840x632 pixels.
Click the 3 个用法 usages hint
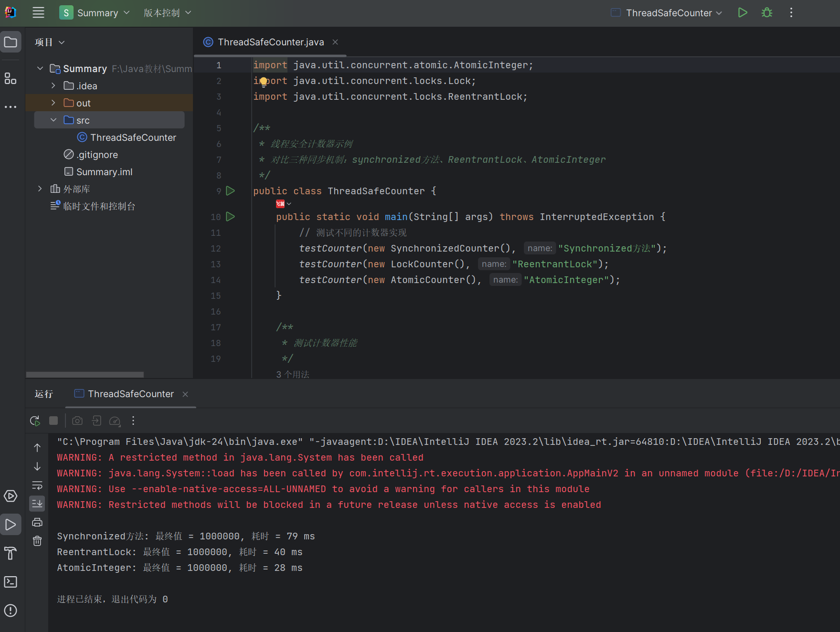293,374
